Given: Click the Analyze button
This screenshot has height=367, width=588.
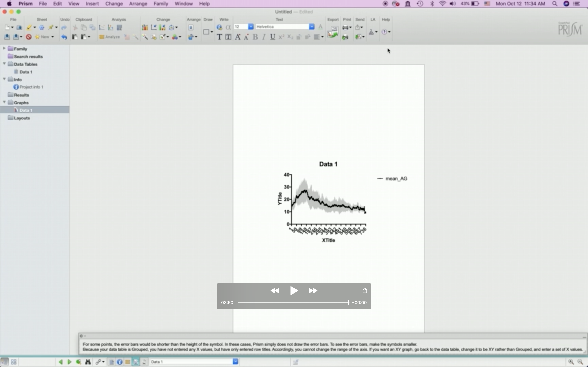Looking at the screenshot, I should 110,37.
